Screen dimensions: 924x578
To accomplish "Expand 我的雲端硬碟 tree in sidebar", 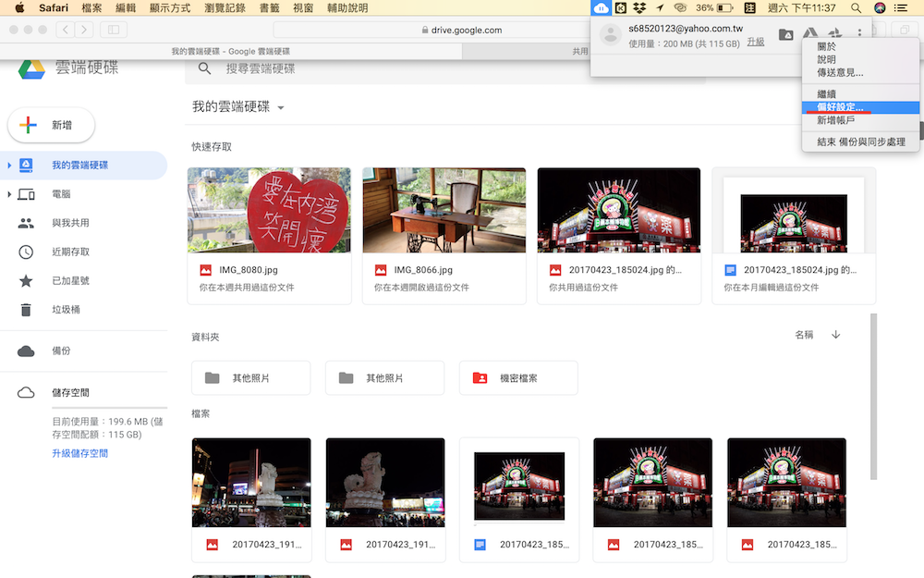I will (x=9, y=166).
